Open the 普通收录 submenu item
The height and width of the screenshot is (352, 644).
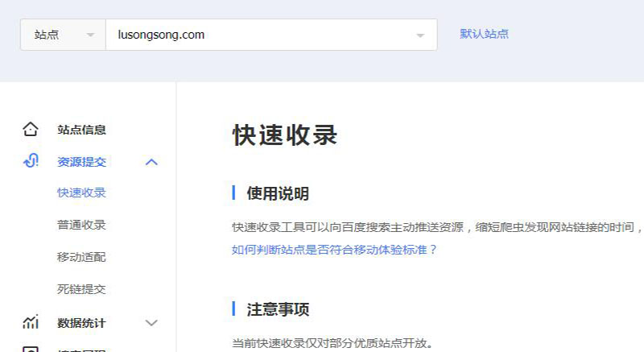(81, 226)
